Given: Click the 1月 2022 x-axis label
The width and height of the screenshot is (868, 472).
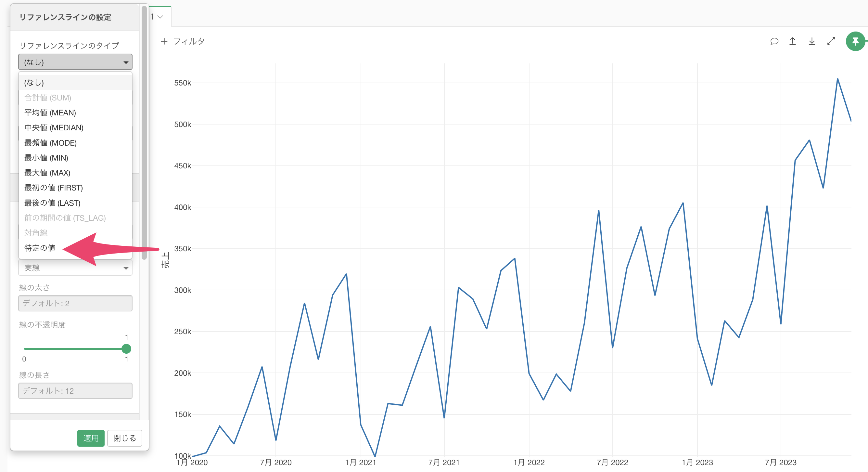Looking at the screenshot, I should [529, 463].
